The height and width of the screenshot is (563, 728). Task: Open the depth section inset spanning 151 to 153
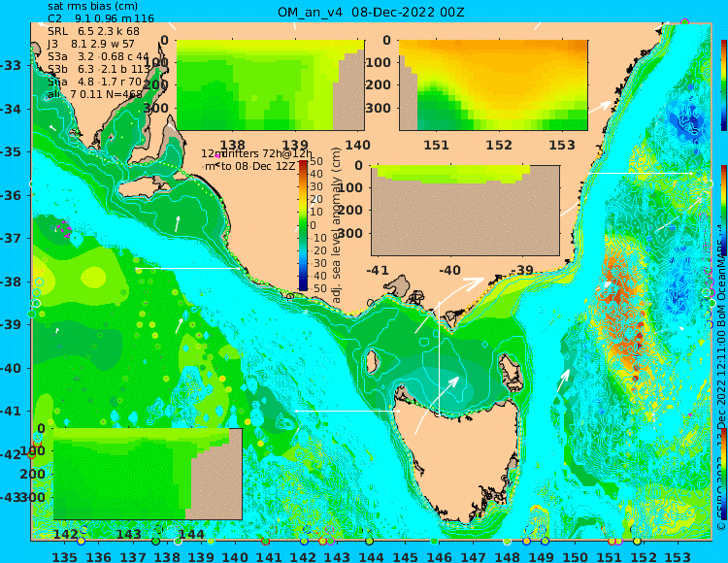click(x=493, y=85)
